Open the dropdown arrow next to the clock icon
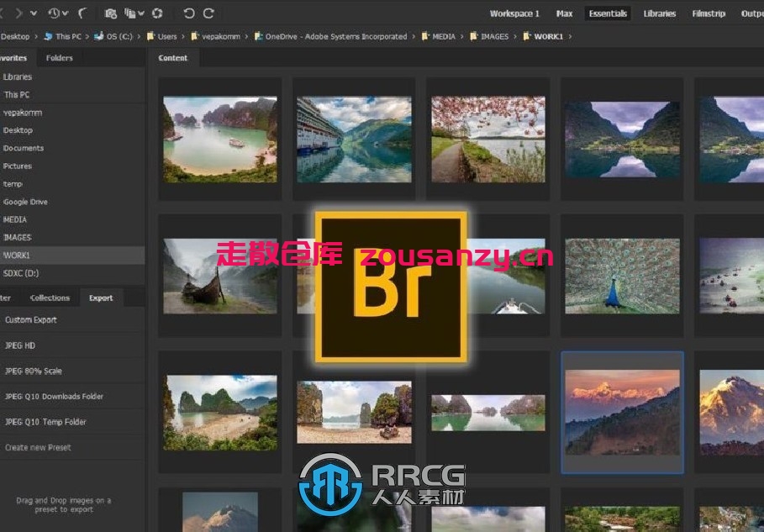764x532 pixels. pyautogui.click(x=66, y=13)
